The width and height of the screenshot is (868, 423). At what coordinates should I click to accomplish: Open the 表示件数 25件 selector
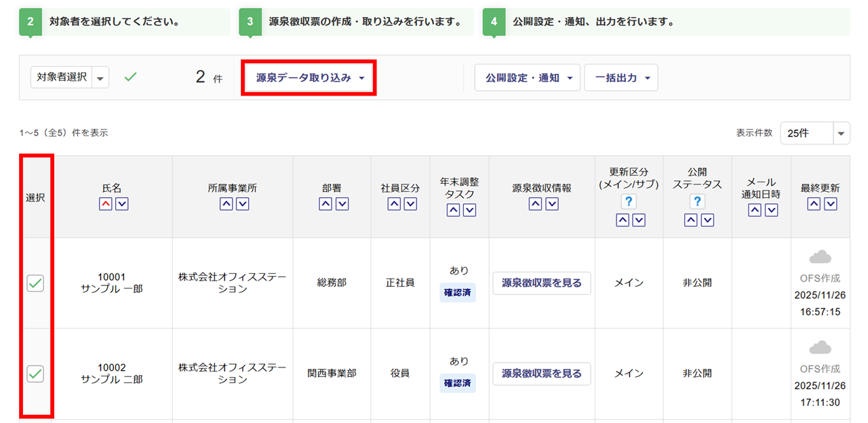pos(814,133)
